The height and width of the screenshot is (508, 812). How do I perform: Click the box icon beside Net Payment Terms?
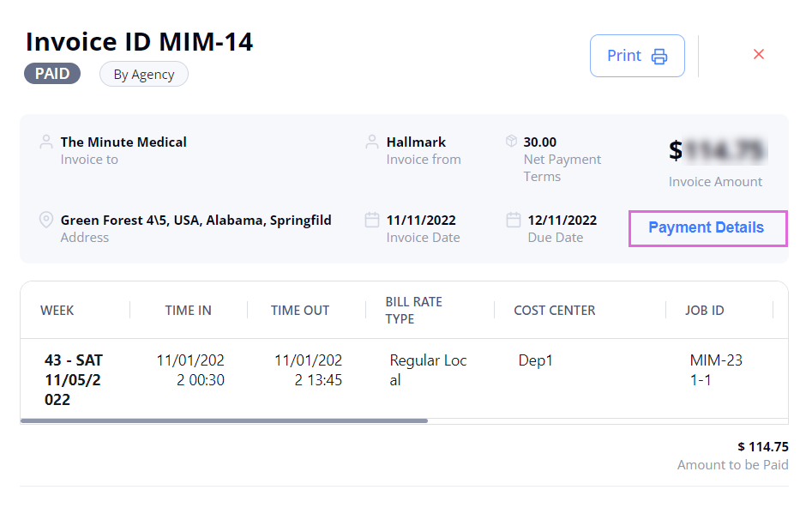click(x=511, y=142)
